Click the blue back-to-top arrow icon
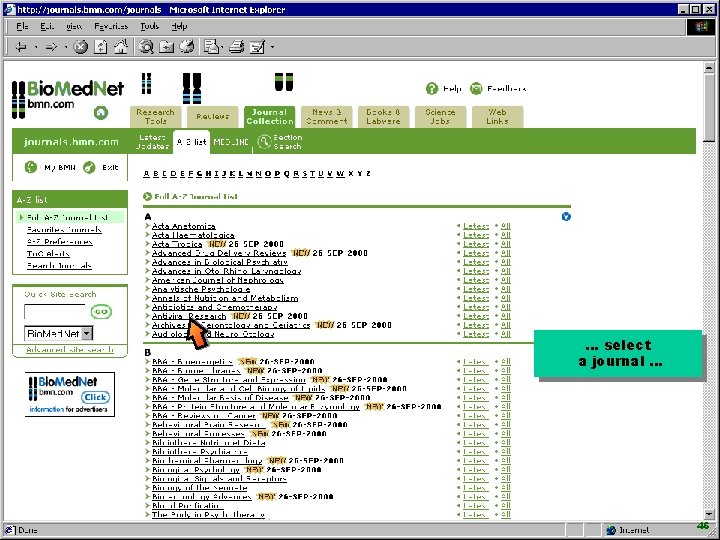The height and width of the screenshot is (540, 720). (566, 216)
